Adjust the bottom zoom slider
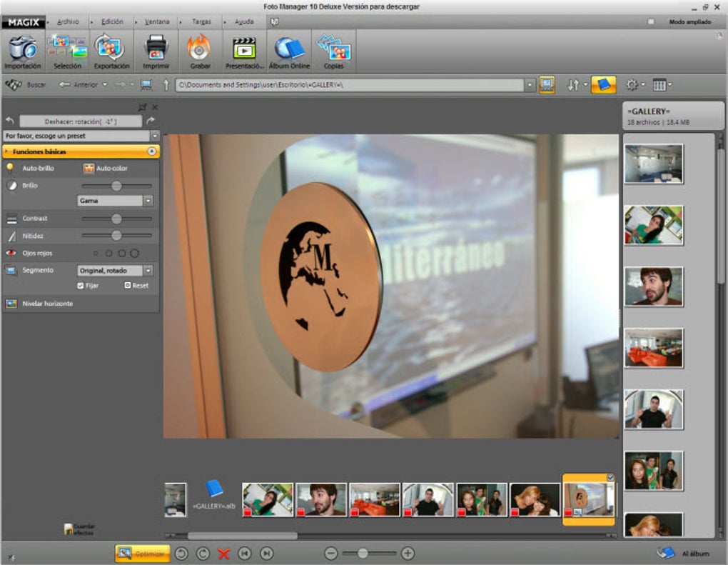 [x=363, y=554]
